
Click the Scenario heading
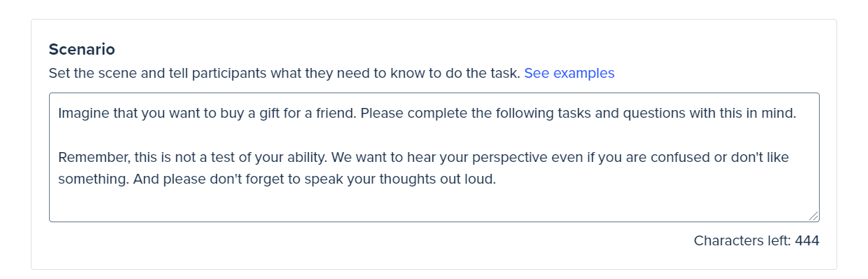pos(82,50)
